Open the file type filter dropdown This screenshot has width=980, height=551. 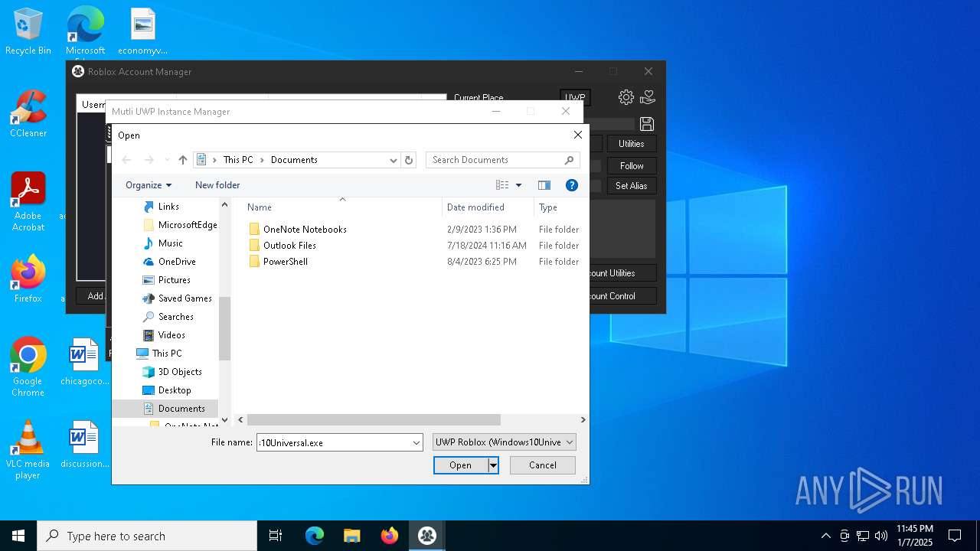tap(504, 442)
